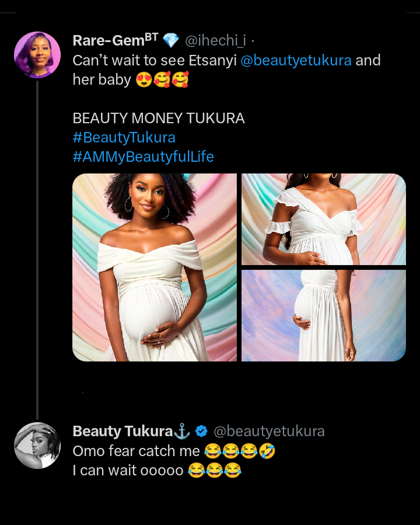This screenshot has width=420, height=525.
Task: View the large left maternity photo
Action: (155, 267)
